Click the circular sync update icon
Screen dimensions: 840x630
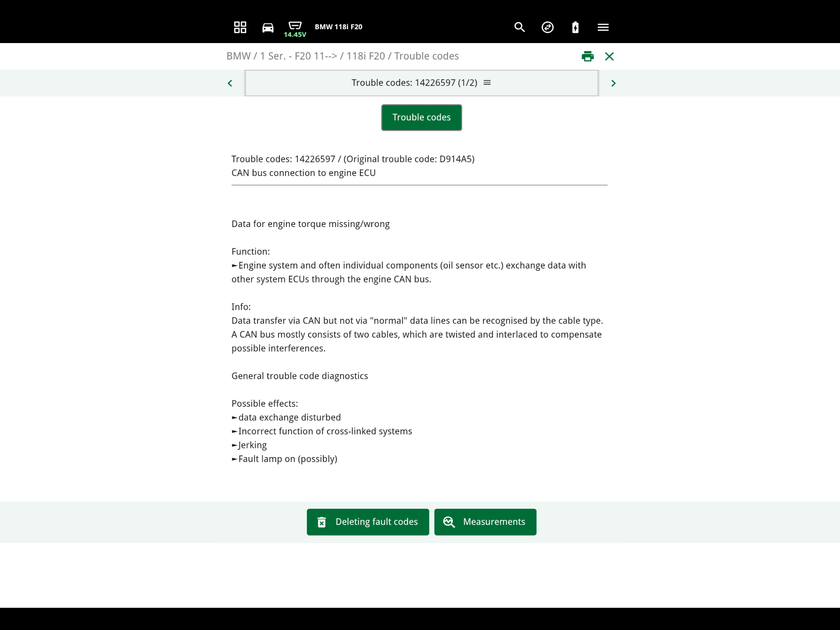pos(547,27)
